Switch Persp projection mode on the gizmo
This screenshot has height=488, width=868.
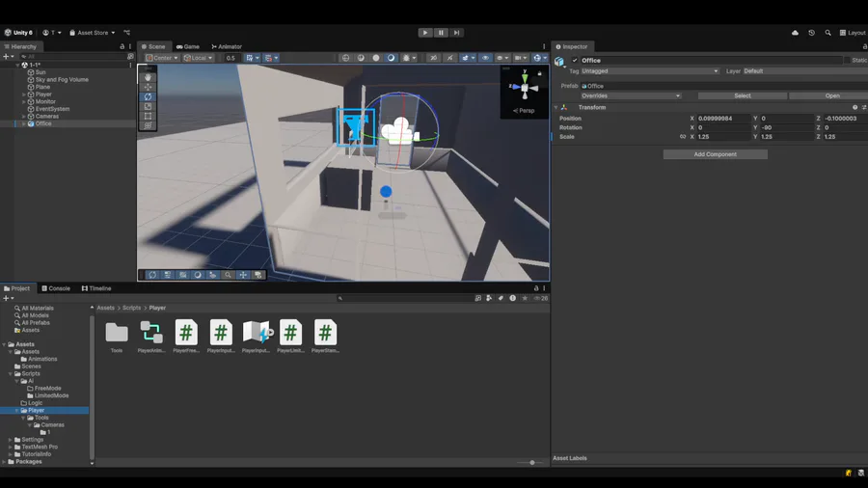pos(524,111)
